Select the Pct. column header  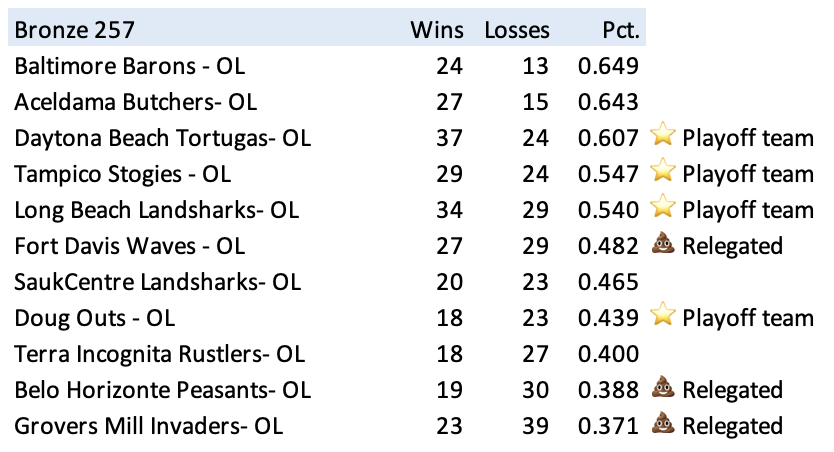(616, 29)
